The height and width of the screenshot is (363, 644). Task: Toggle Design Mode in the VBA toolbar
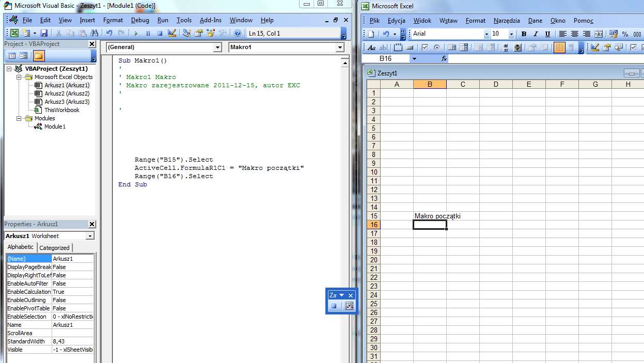[172, 33]
